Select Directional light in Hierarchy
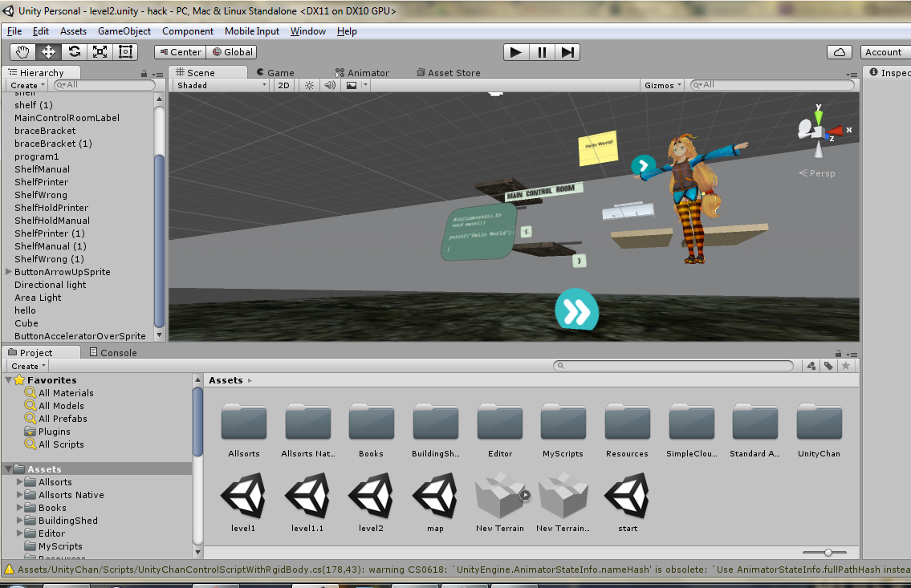Viewport: 911px width, 588px height. [51, 285]
